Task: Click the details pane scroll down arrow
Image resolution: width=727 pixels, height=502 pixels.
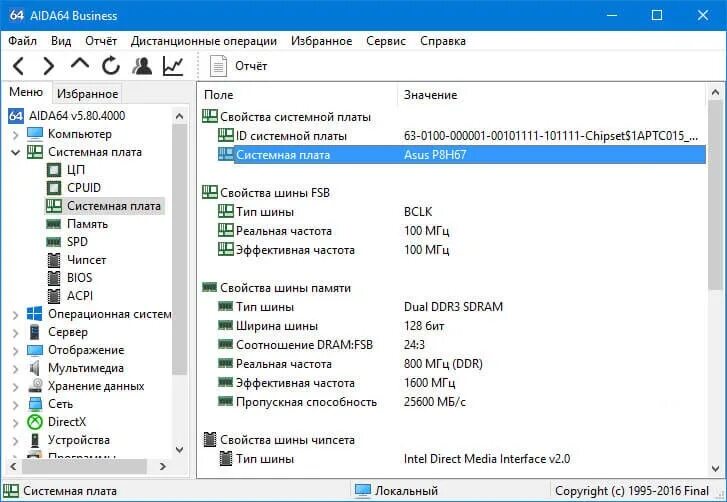Action: pyautogui.click(x=715, y=469)
